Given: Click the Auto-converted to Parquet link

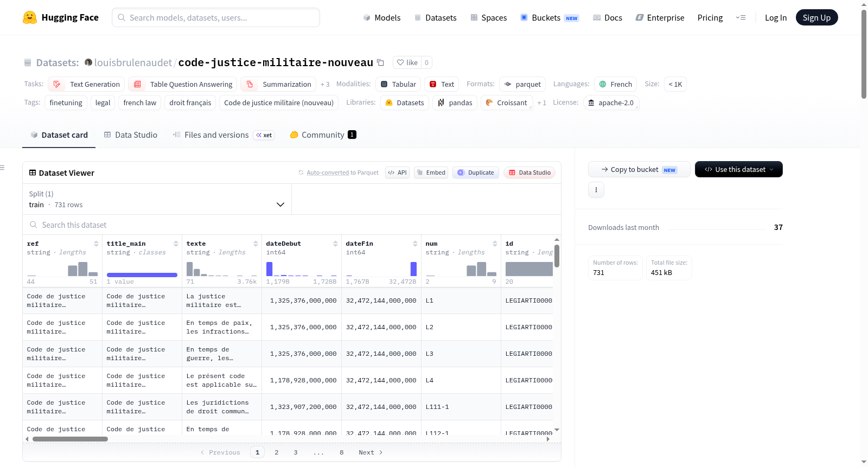Looking at the screenshot, I should (342, 172).
